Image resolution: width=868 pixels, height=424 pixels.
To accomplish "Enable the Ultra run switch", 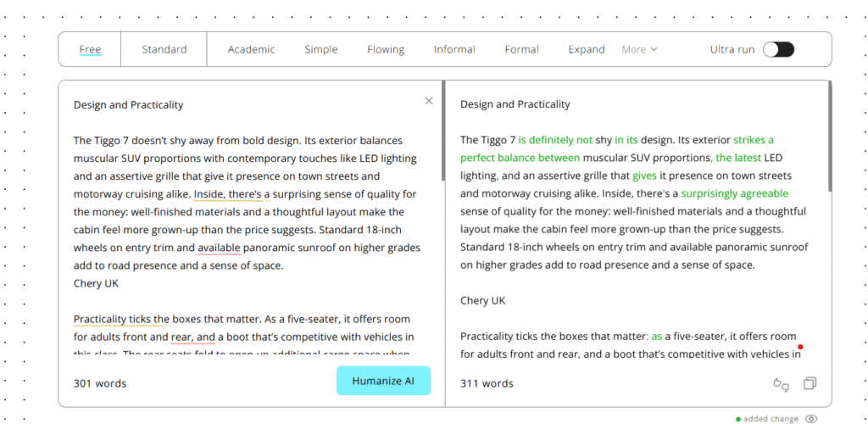I will (x=778, y=49).
